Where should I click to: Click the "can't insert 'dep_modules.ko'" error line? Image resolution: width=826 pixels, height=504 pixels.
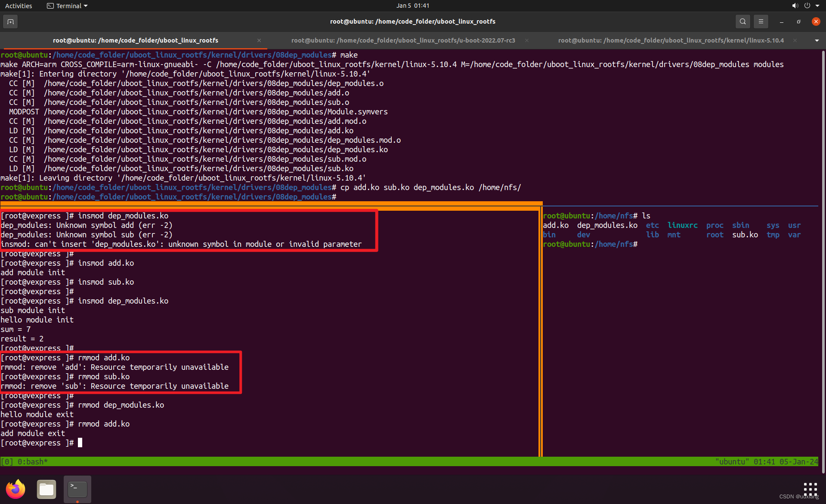click(x=181, y=244)
